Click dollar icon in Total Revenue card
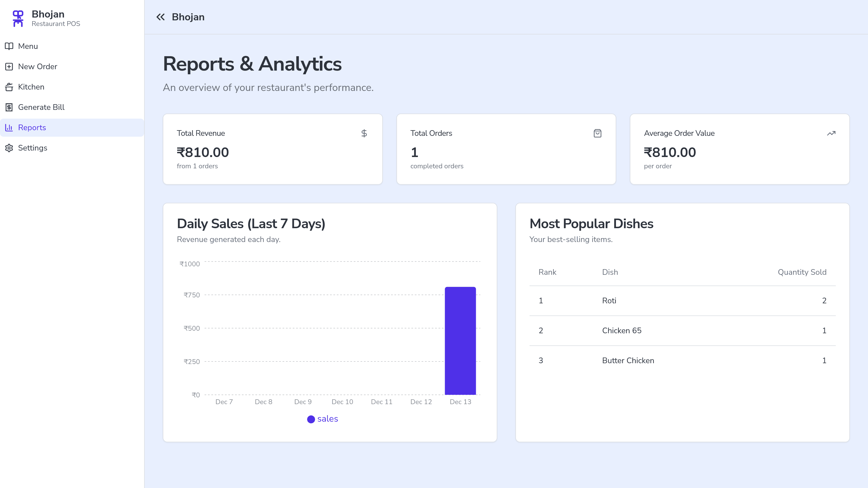The image size is (868, 488). [x=364, y=133]
